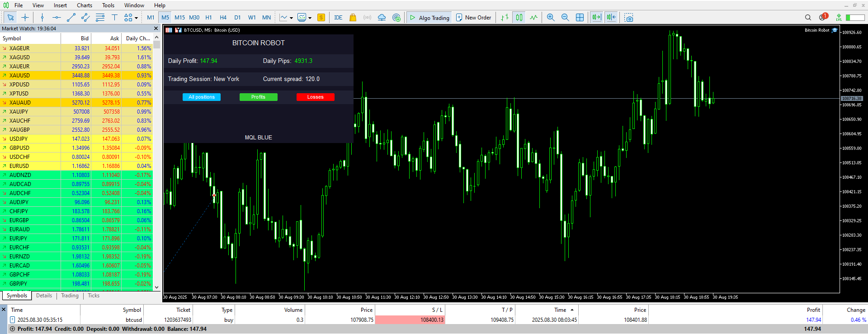Select the trendline drawing tool

point(71,18)
